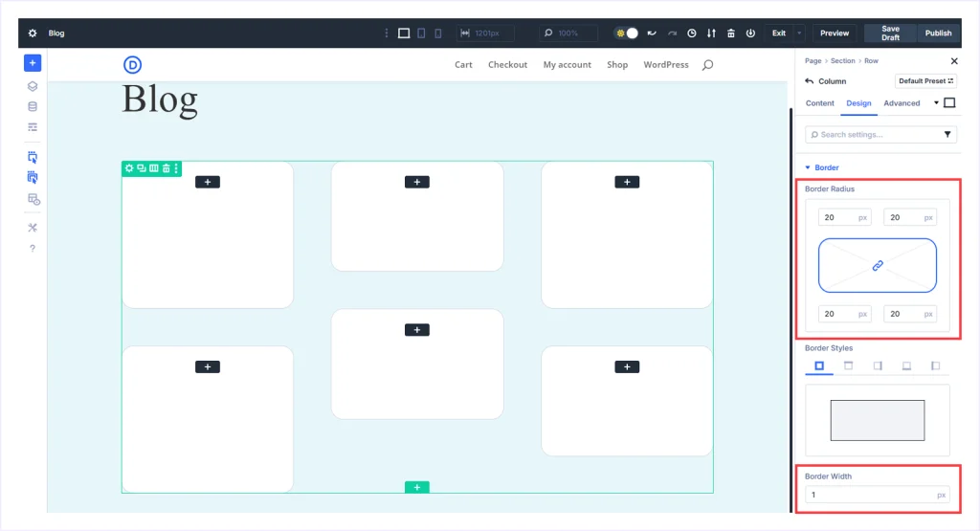Open row settings gear on green toolbar
Screen dimensions: 980x531
(129, 168)
